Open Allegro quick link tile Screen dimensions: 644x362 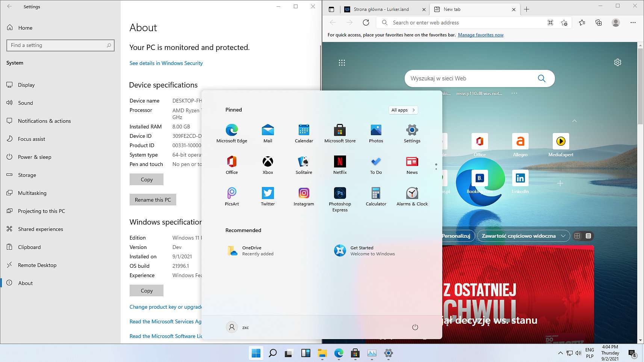[x=520, y=145]
